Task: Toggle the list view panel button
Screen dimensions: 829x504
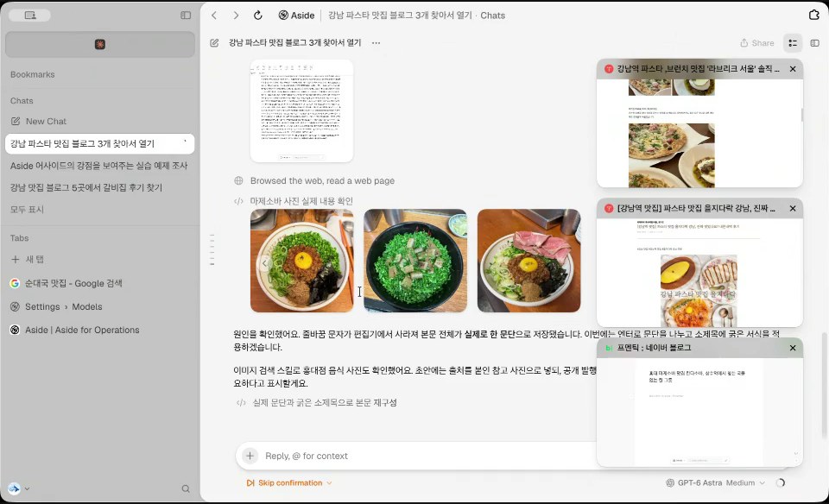Action: pyautogui.click(x=793, y=43)
